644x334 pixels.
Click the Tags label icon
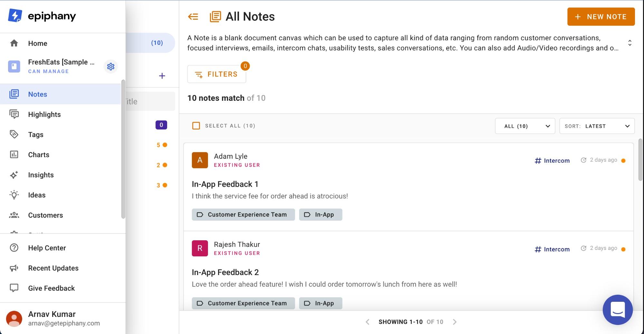14,134
